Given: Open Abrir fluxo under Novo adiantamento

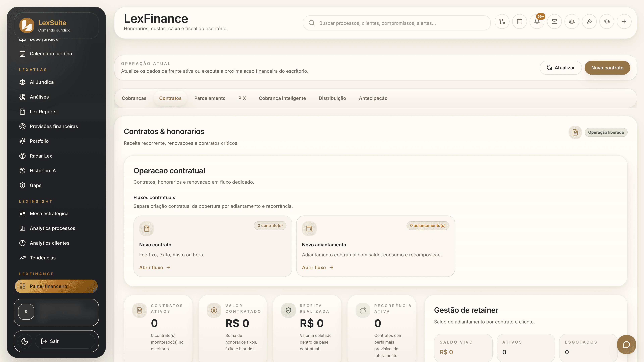Looking at the screenshot, I should tap(317, 267).
